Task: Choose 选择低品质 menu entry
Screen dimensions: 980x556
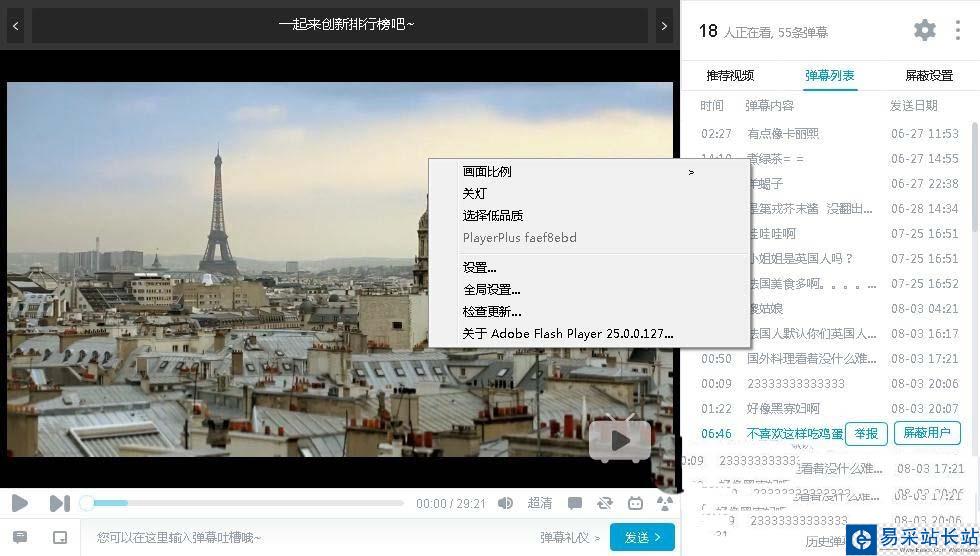Action: 589,216
